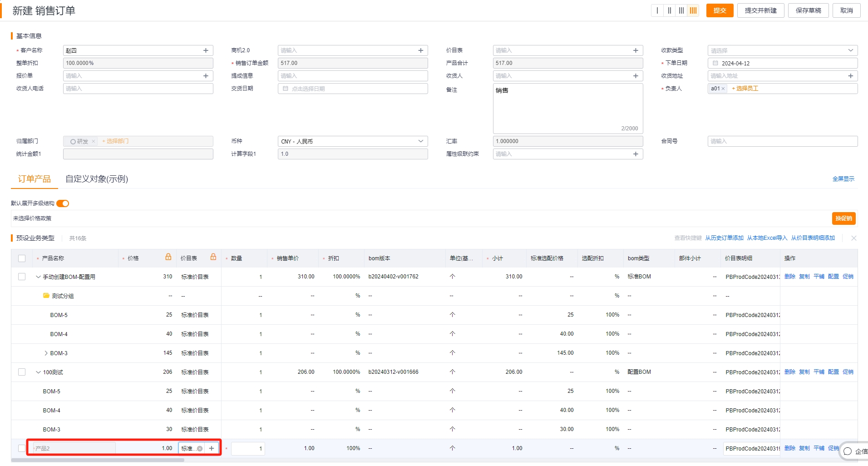
Task: Clear the 标准 price list in 产品2 row
Action: click(200, 448)
